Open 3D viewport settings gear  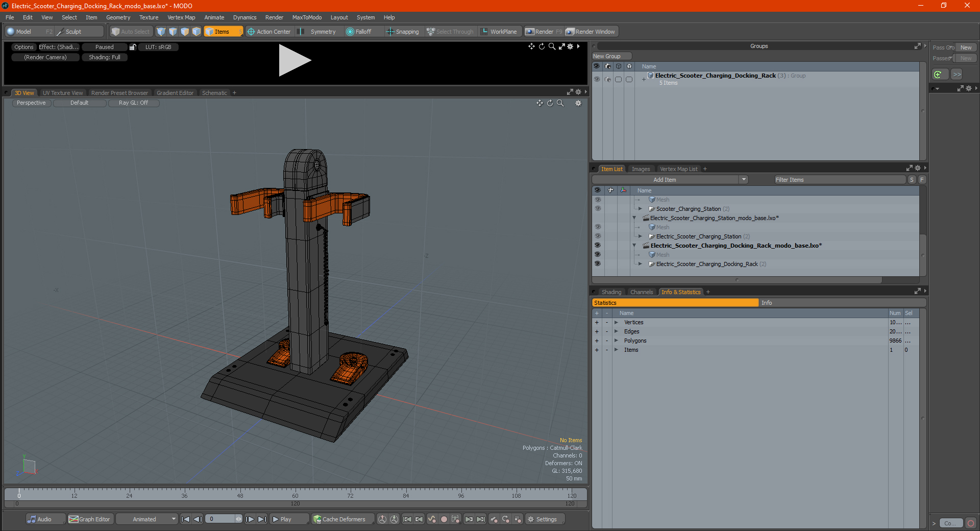pyautogui.click(x=578, y=103)
